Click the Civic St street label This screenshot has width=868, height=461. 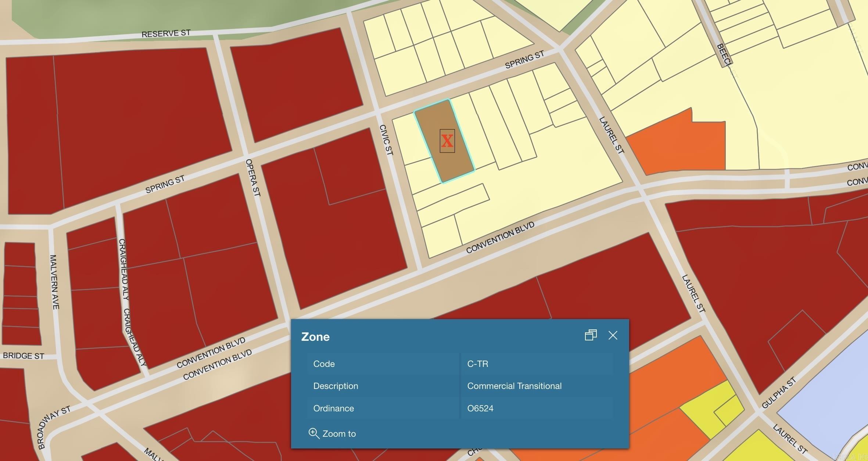coord(386,140)
